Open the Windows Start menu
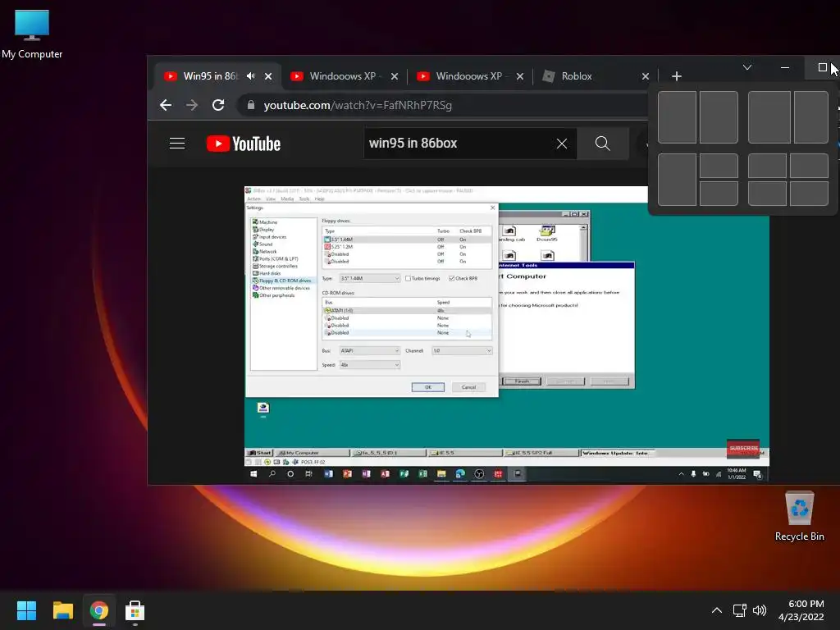Screen dimensions: 840x630 pyautogui.click(x=26, y=610)
